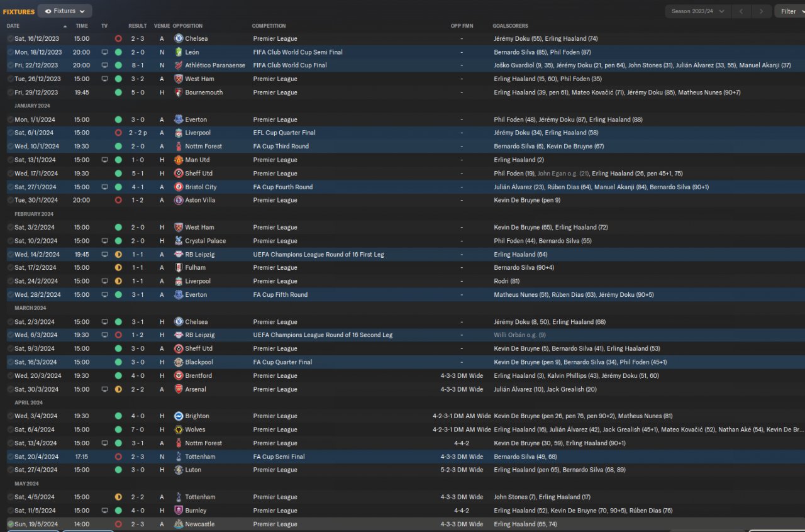Click the TV icon on Crystal Palace fixture
Image resolution: width=805 pixels, height=532 pixels.
[104, 241]
